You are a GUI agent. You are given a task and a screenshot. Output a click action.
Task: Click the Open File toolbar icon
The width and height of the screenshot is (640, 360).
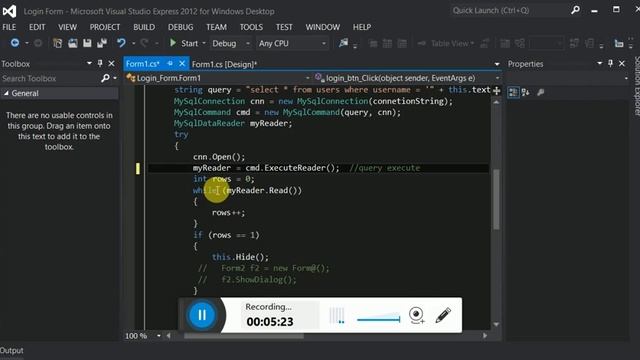73,43
